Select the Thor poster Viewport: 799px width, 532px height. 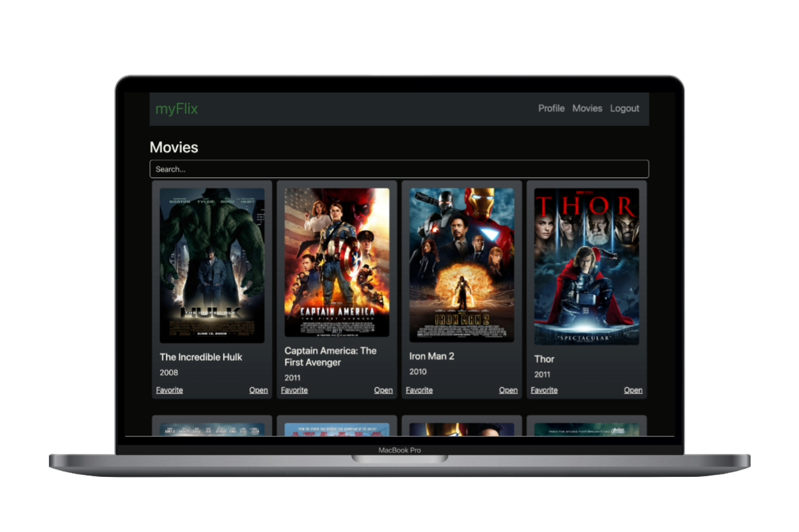point(587,266)
